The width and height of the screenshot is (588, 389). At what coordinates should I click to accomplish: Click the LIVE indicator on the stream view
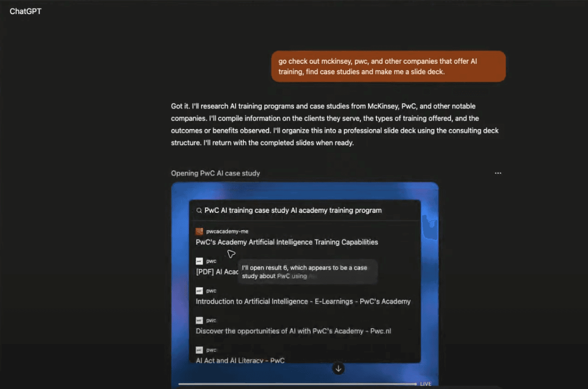425,383
